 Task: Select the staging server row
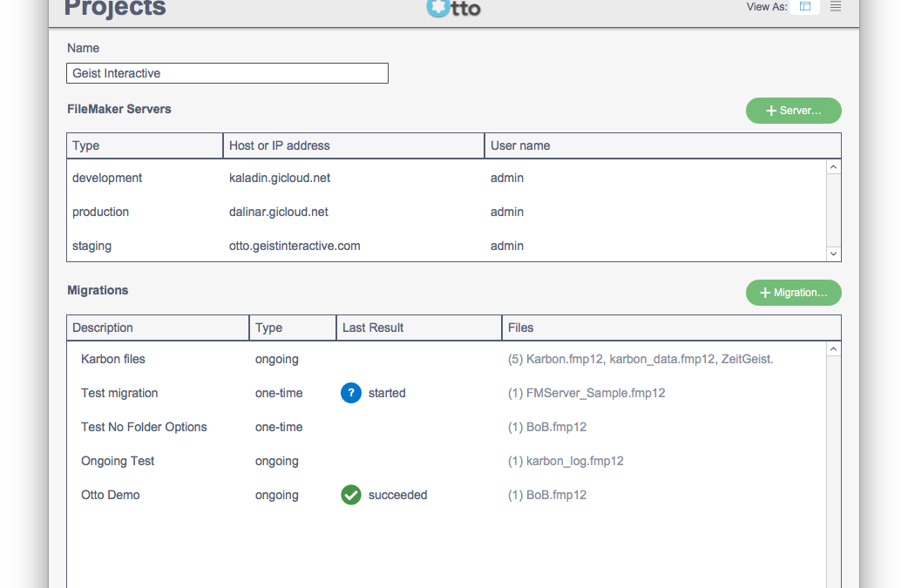446,246
